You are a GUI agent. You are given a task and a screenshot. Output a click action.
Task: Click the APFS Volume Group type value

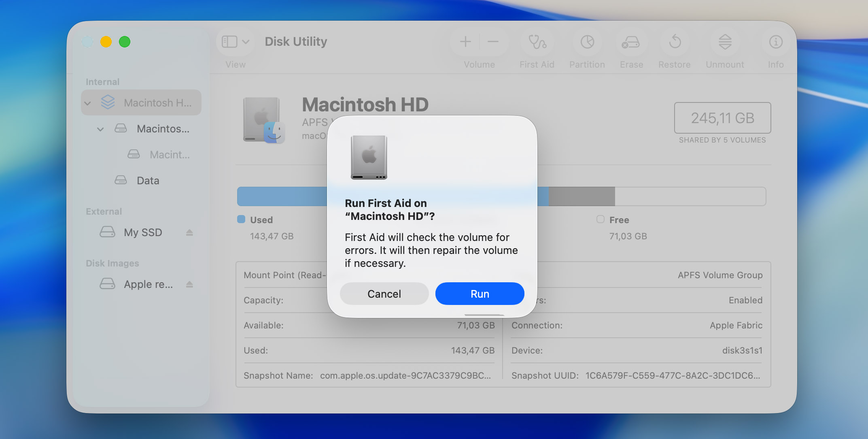pyautogui.click(x=720, y=275)
